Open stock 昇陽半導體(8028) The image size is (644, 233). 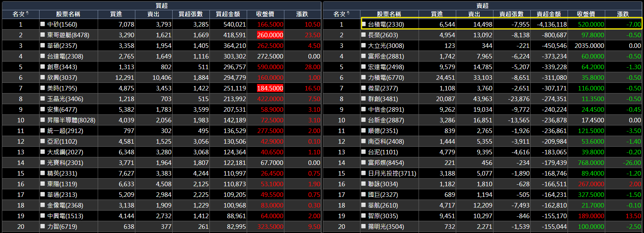point(71,120)
